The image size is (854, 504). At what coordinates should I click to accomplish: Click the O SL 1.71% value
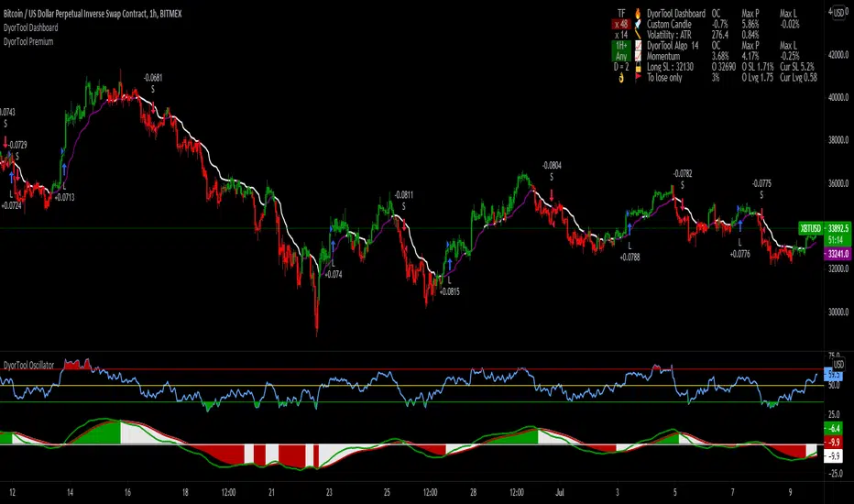coord(758,67)
